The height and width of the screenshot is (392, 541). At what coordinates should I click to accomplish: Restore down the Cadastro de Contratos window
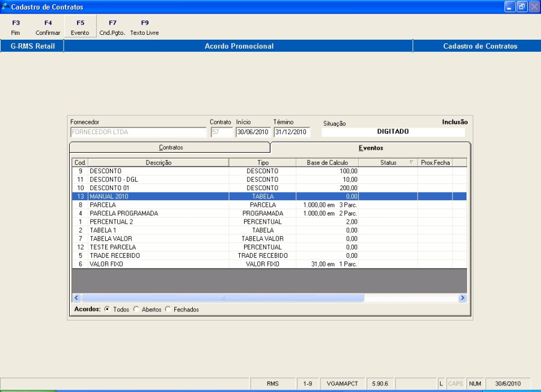pos(522,7)
